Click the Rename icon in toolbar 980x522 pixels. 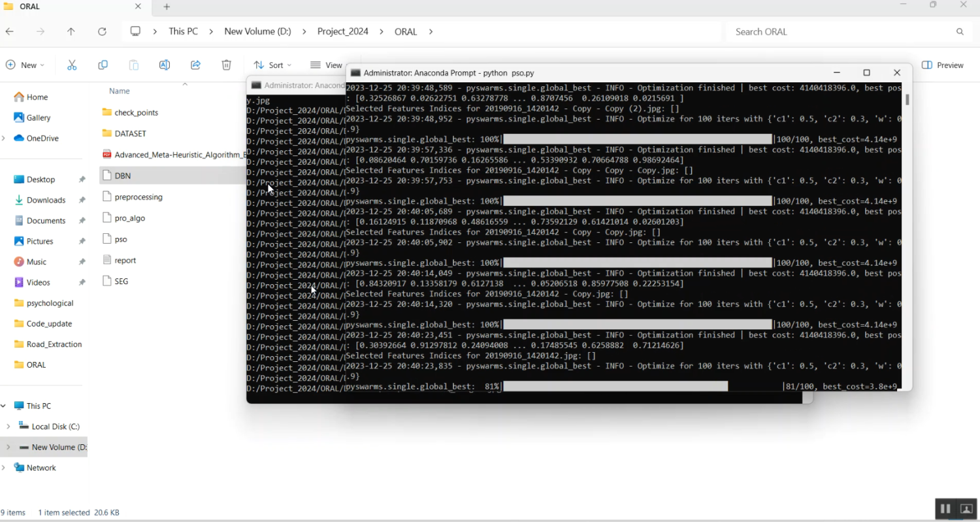tap(165, 65)
